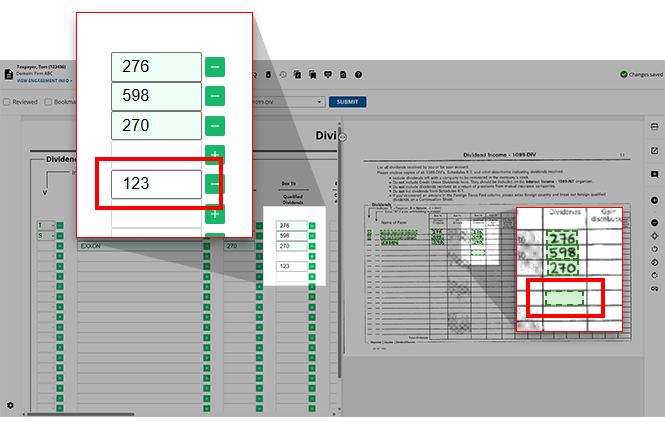Open the comments speech-bubble icon in top toolbar
Image resolution: width=665 pixels, height=447 pixels.
click(x=328, y=75)
